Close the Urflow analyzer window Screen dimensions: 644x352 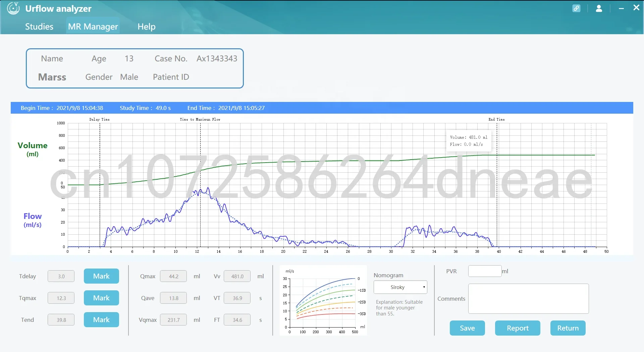pos(636,8)
